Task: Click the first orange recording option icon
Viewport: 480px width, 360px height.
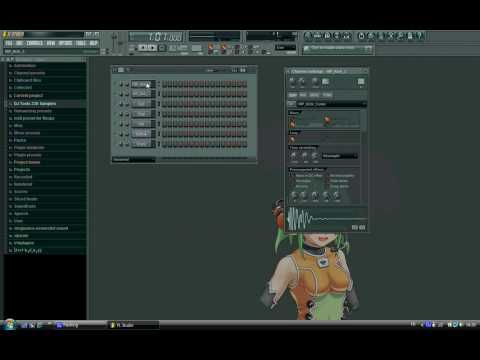Action: [x=211, y=47]
